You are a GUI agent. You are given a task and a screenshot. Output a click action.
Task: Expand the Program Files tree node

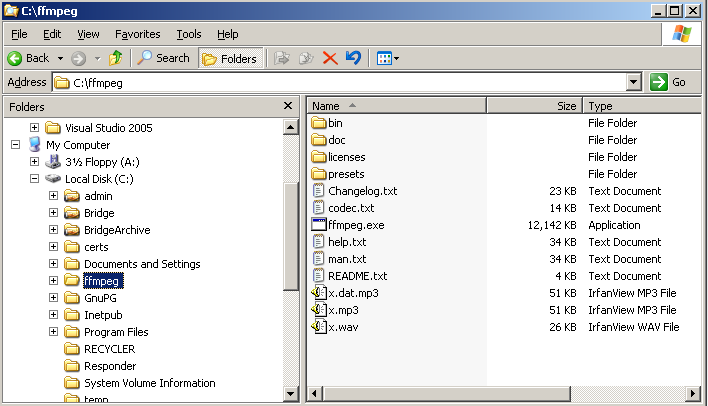pos(53,332)
